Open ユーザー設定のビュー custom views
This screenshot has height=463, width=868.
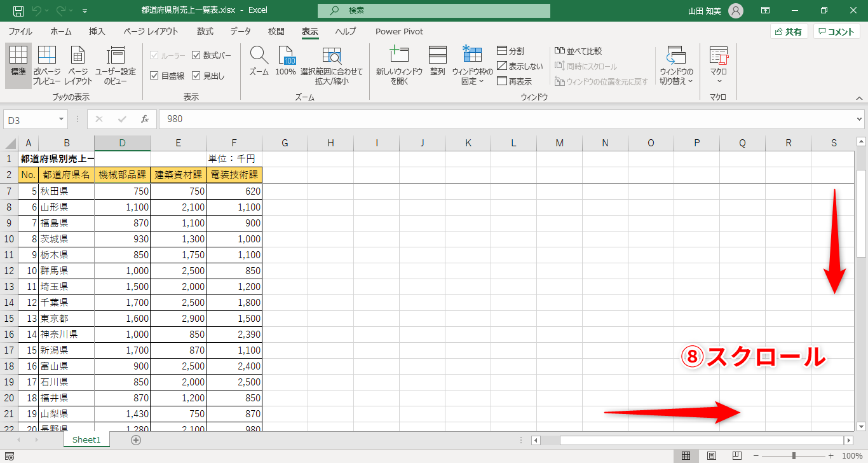[116, 66]
